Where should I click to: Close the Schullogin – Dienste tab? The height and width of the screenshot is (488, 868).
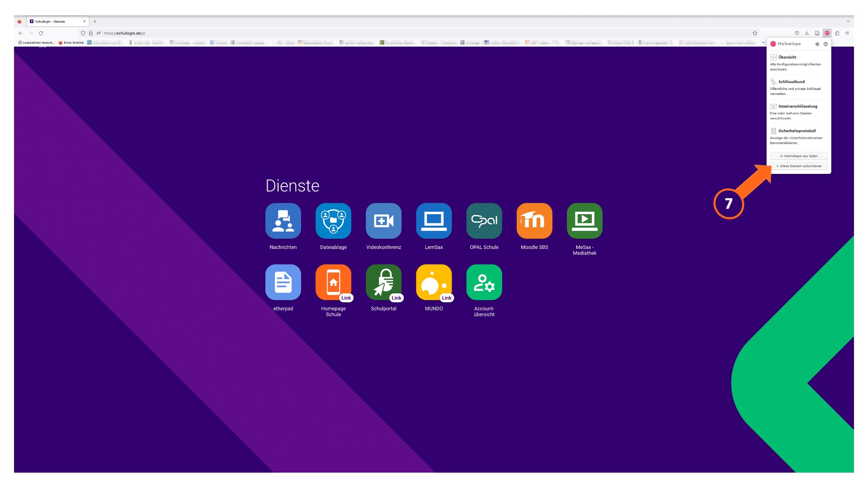pos(84,21)
